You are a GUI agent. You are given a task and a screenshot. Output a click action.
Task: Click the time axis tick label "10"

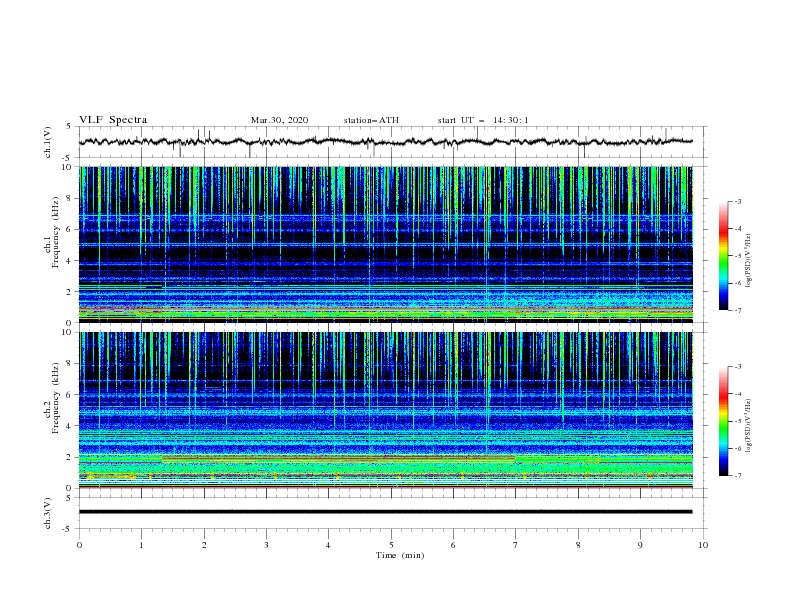703,545
